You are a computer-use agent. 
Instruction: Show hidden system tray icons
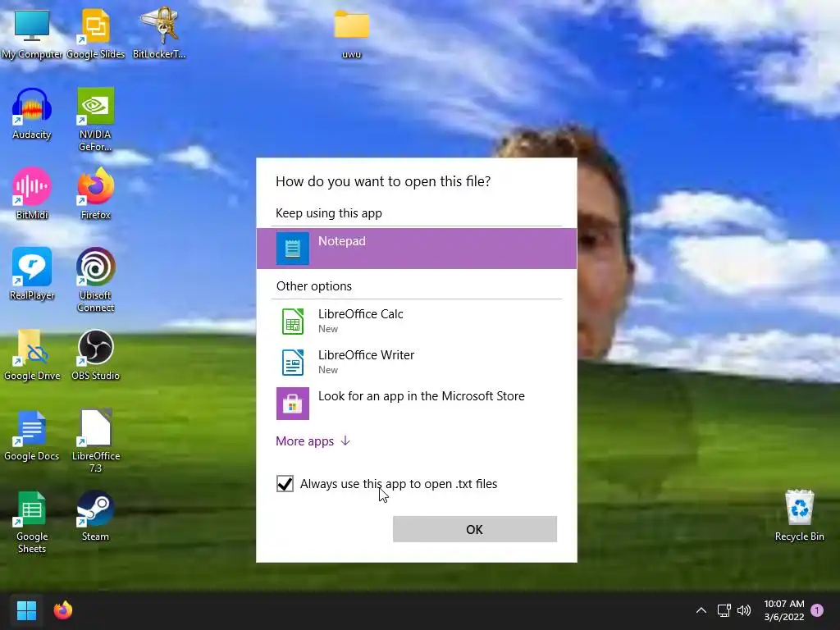click(x=701, y=610)
